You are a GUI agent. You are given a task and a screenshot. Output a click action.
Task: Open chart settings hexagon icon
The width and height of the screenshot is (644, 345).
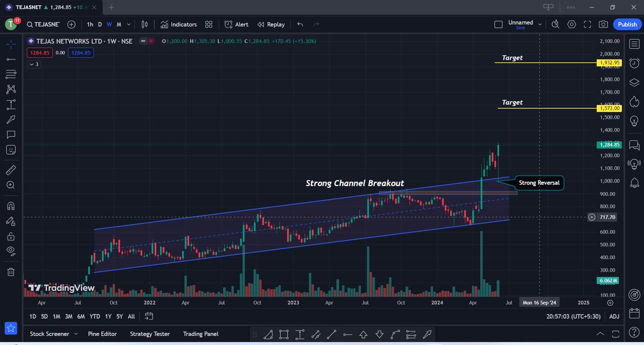click(572, 24)
